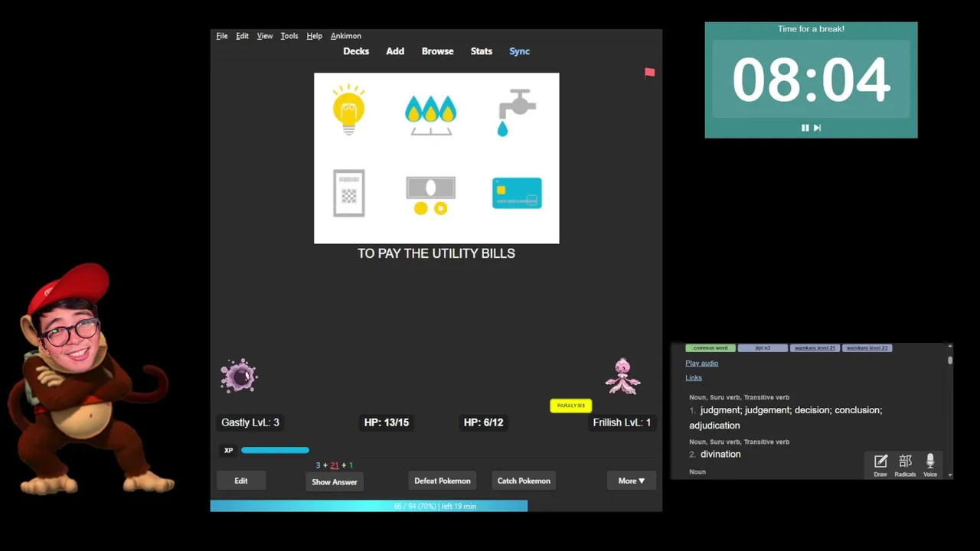Image resolution: width=980 pixels, height=551 pixels.
Task: Click the red learning count '21'
Action: [x=335, y=465]
